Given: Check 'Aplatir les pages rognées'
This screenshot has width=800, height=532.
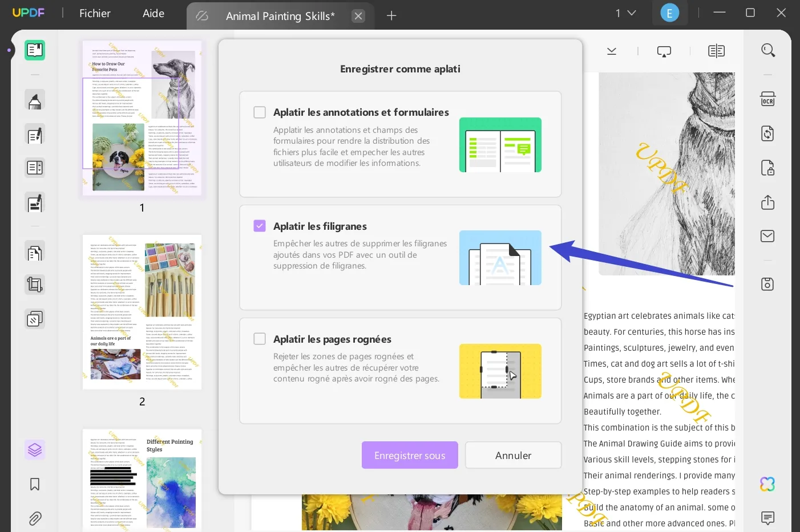Looking at the screenshot, I should point(260,339).
